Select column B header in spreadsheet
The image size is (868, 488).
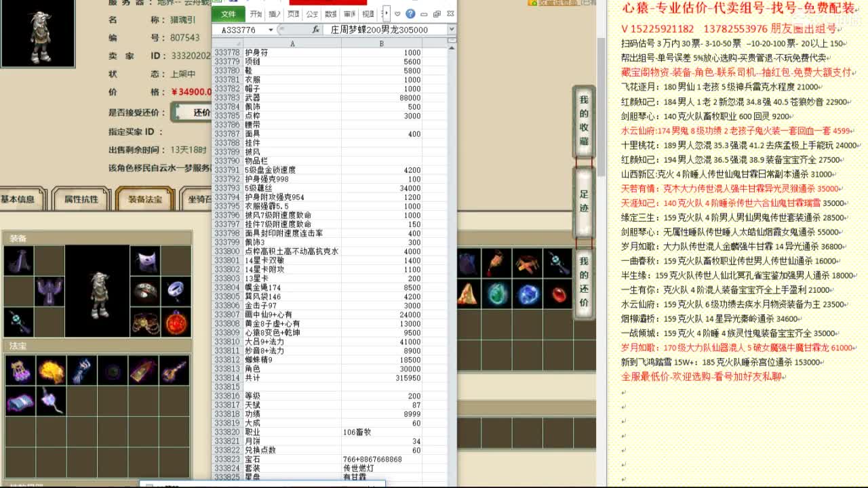[x=382, y=43]
